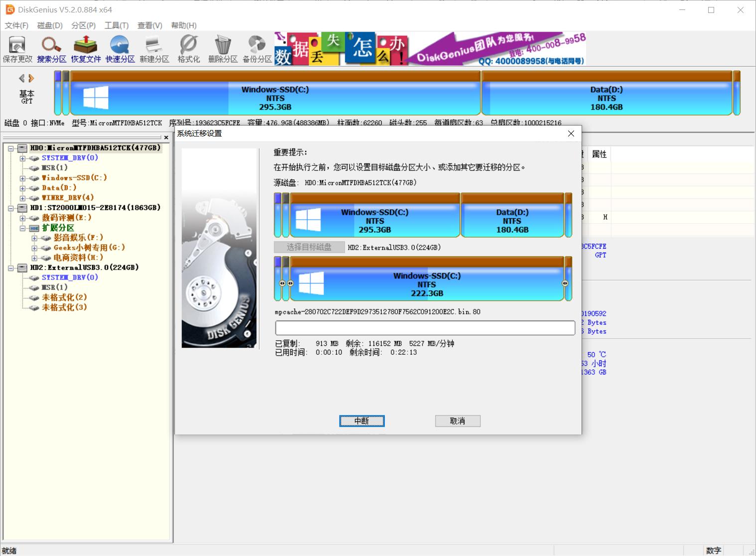Click the 删除分区 delete partition icon
The width and height of the screenshot is (756, 556).
tap(223, 49)
